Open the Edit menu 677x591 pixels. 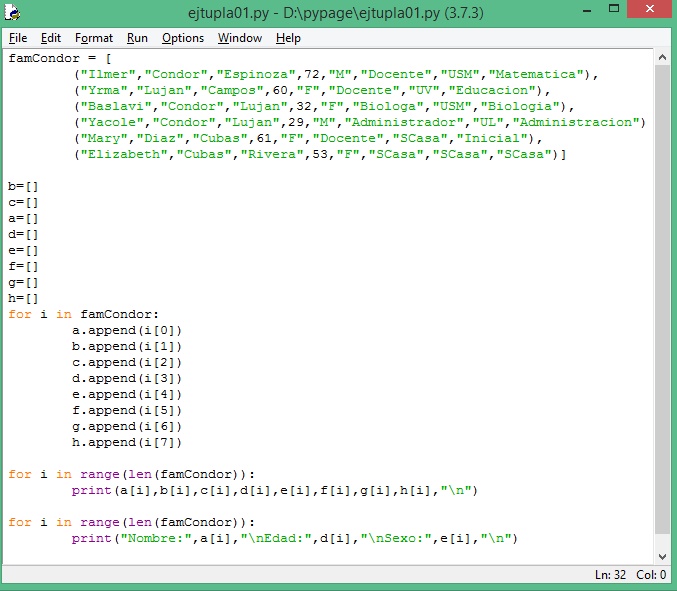click(51, 38)
